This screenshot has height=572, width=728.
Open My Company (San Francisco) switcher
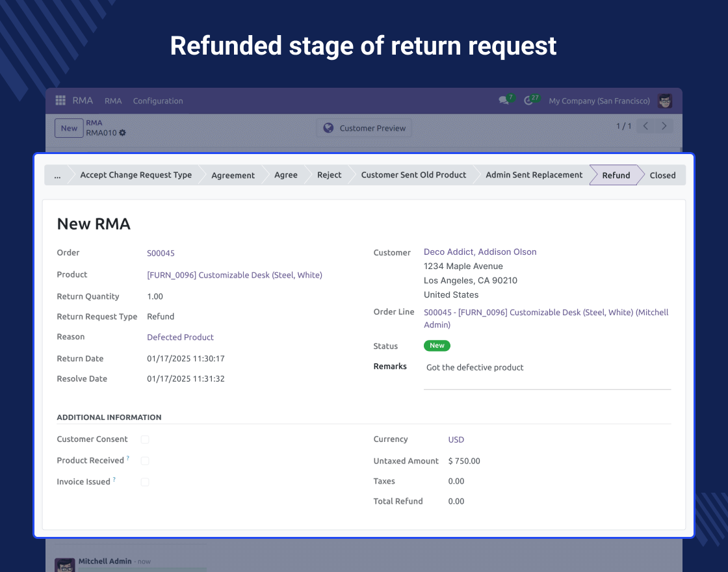tap(599, 101)
